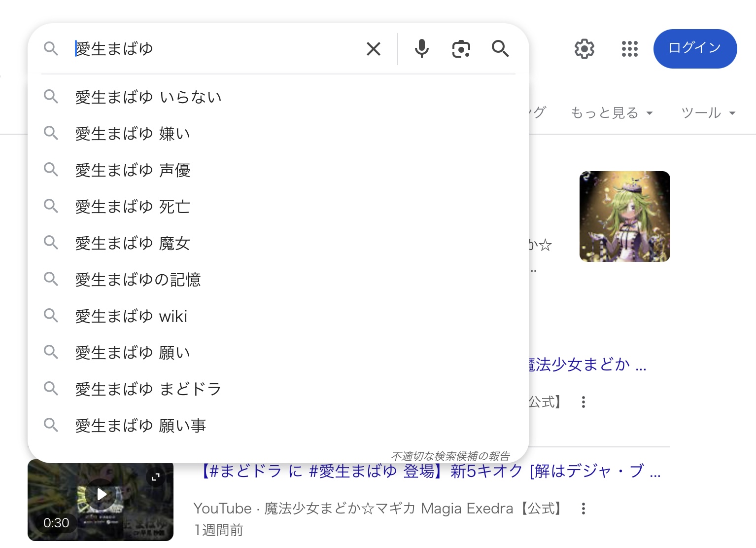Expand the ツール dropdown
The width and height of the screenshot is (756, 548).
click(708, 113)
